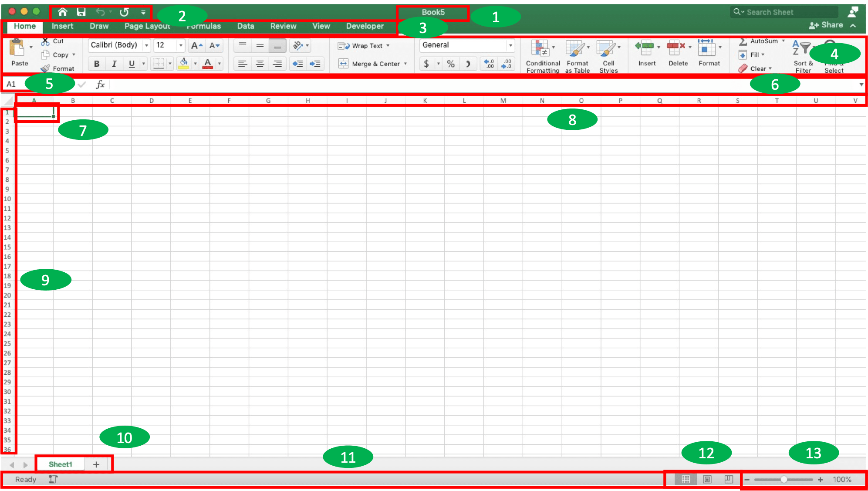This screenshot has height=491, width=868.
Task: Toggle Bold formatting
Action: tap(97, 64)
